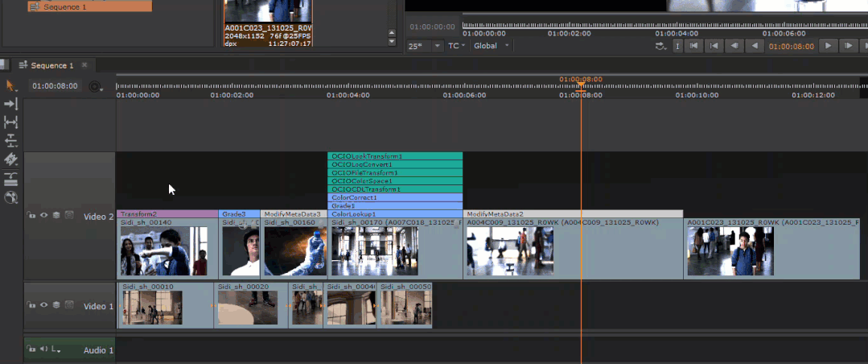868x364 pixels.
Task: Open the TC time display dropdown
Action: tap(457, 46)
